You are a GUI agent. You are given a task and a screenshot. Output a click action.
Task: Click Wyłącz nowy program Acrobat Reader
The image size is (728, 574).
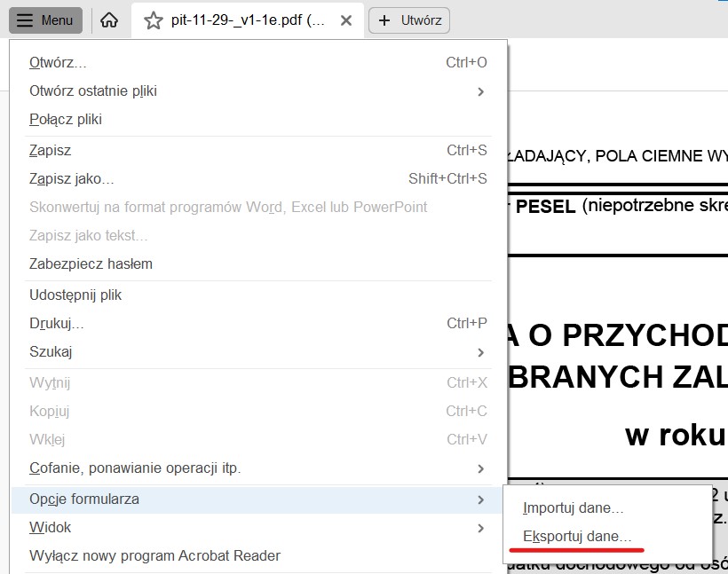tap(154, 556)
